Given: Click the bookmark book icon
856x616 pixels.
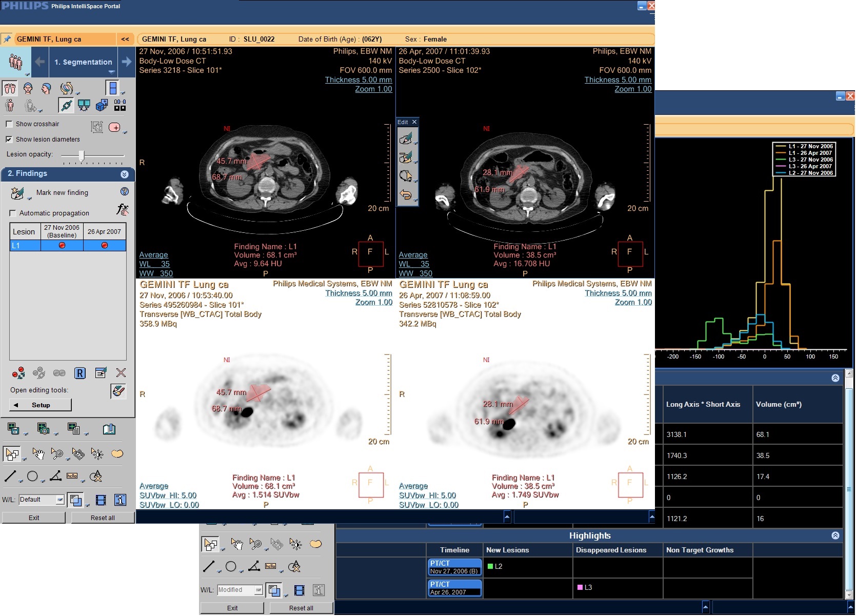Looking at the screenshot, I should pyautogui.click(x=109, y=429).
